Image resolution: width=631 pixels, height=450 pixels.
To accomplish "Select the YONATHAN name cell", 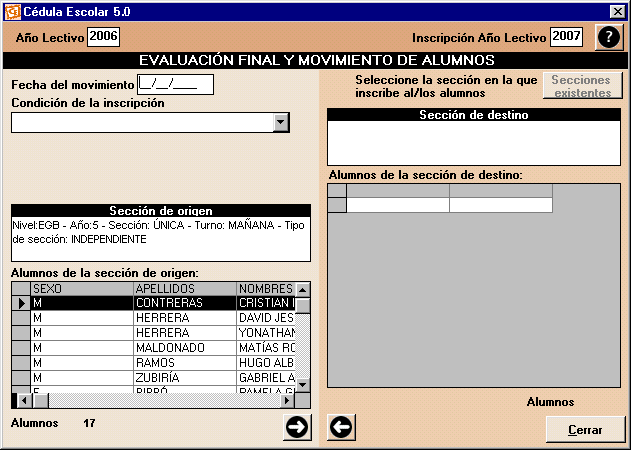I will pos(266,332).
